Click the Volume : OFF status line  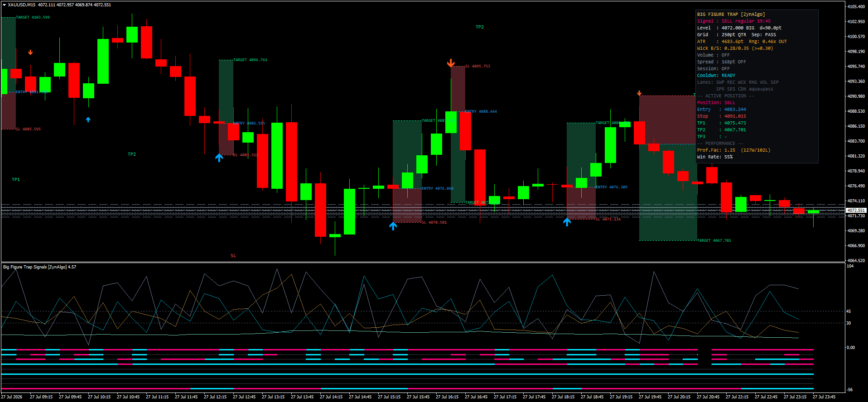pyautogui.click(x=714, y=55)
